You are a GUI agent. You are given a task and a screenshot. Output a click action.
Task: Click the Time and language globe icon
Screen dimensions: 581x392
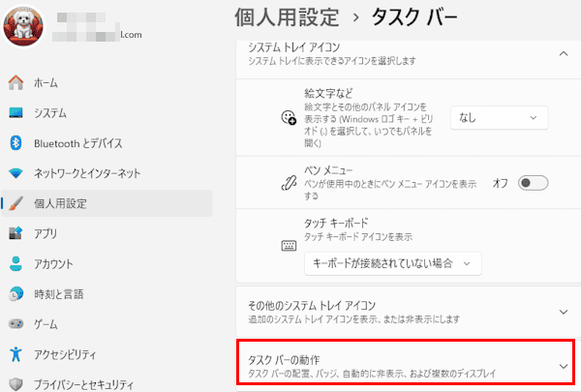[15, 294]
